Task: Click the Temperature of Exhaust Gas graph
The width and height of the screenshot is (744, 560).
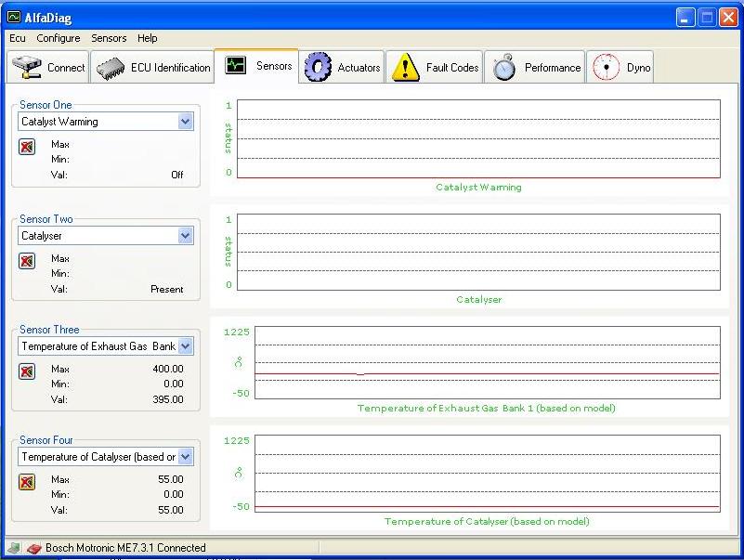Action: click(487, 362)
